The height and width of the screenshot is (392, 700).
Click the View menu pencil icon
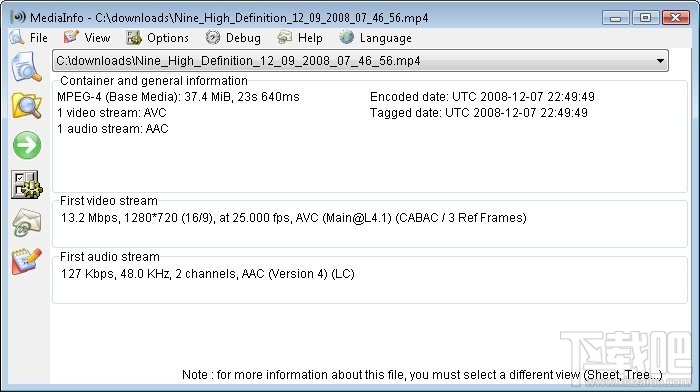point(71,37)
